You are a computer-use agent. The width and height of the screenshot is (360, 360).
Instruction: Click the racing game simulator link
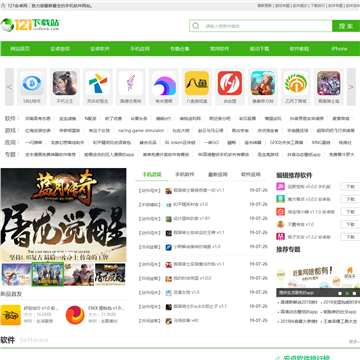pyautogui.click(x=141, y=130)
